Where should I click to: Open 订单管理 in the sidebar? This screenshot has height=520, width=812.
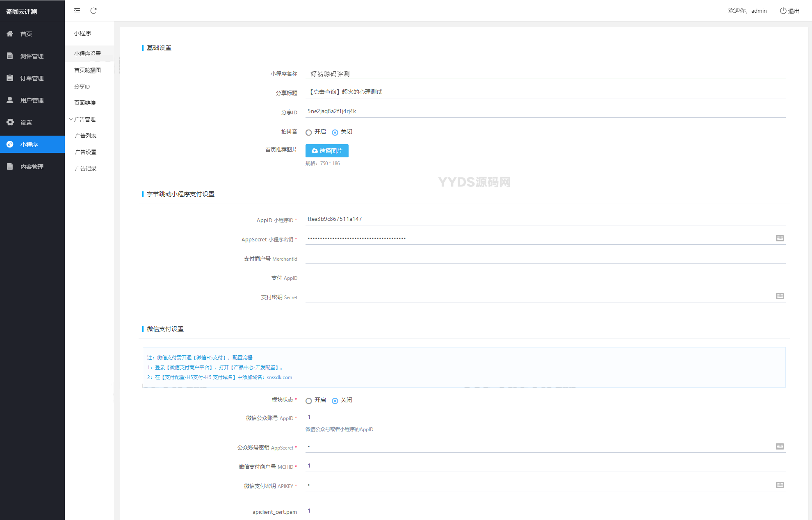click(x=32, y=78)
